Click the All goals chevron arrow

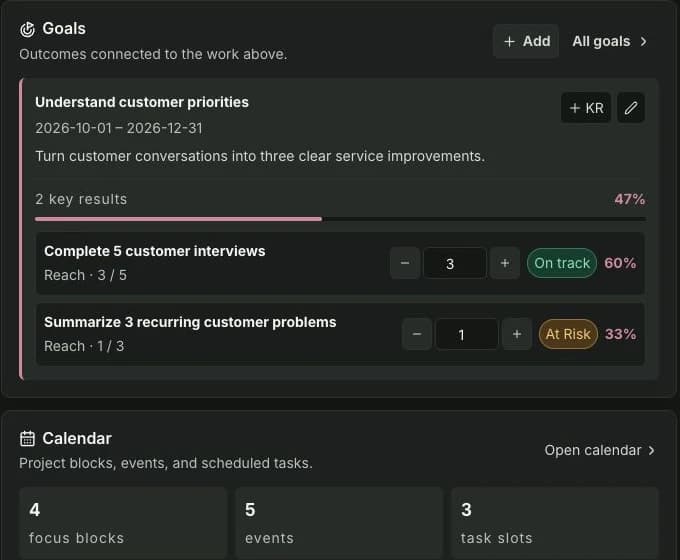pyautogui.click(x=644, y=41)
